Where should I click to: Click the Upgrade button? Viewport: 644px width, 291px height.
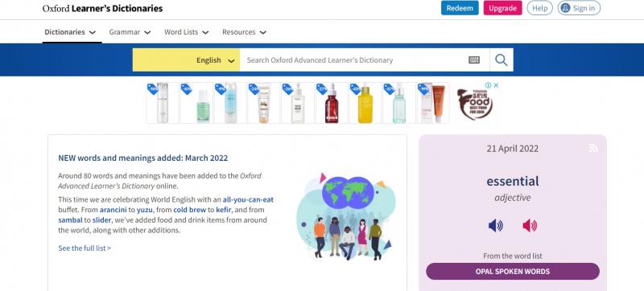click(x=502, y=8)
